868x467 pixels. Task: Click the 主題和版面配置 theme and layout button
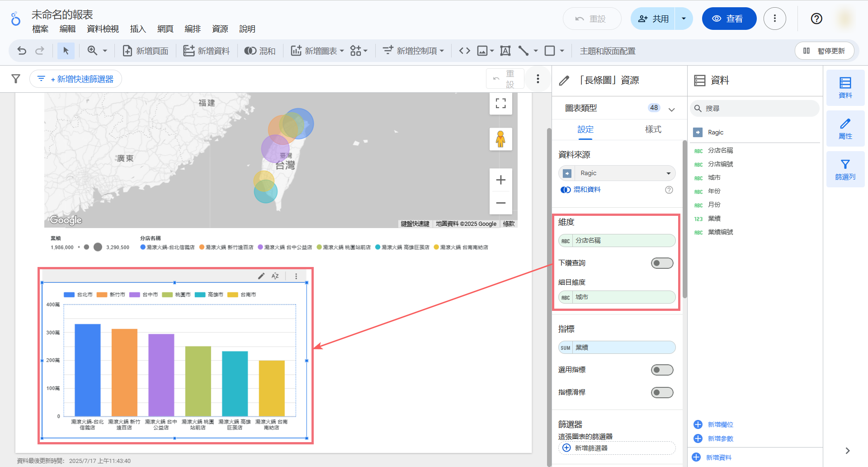coord(608,51)
